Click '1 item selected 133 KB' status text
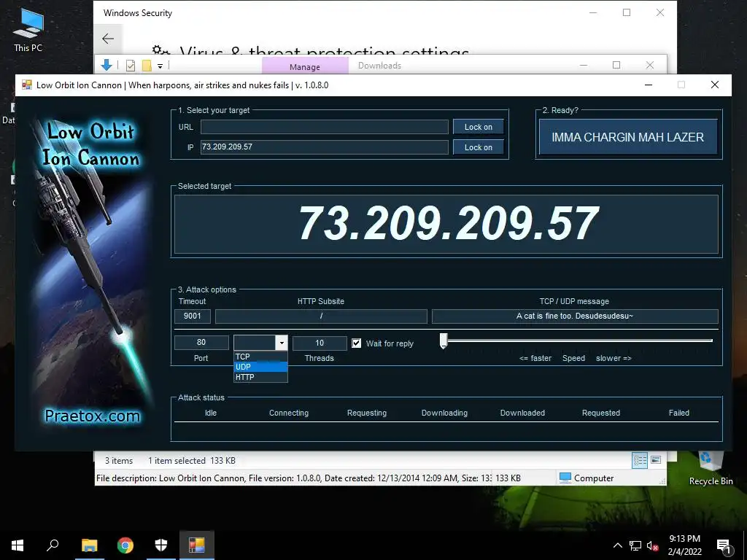Image resolution: width=747 pixels, height=560 pixels. [192, 461]
